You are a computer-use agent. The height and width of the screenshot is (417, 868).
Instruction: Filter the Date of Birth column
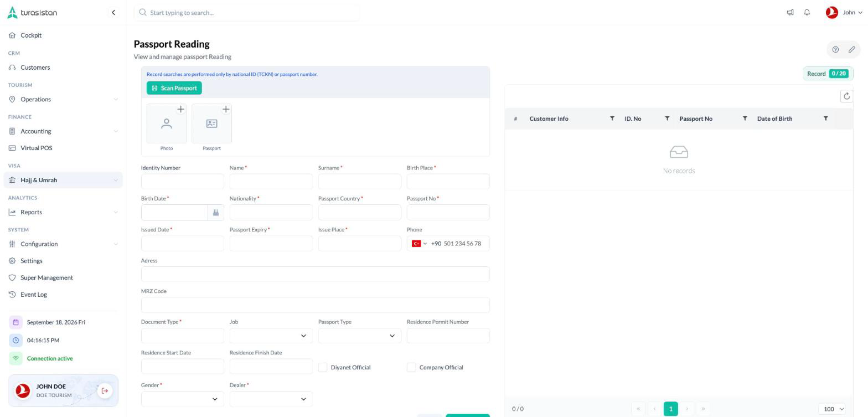click(826, 119)
